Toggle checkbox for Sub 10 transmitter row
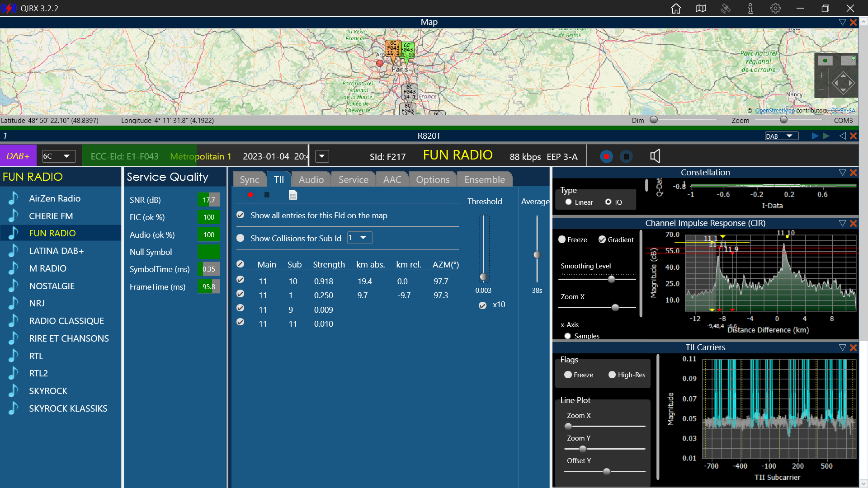This screenshot has height=488, width=868. [241, 280]
